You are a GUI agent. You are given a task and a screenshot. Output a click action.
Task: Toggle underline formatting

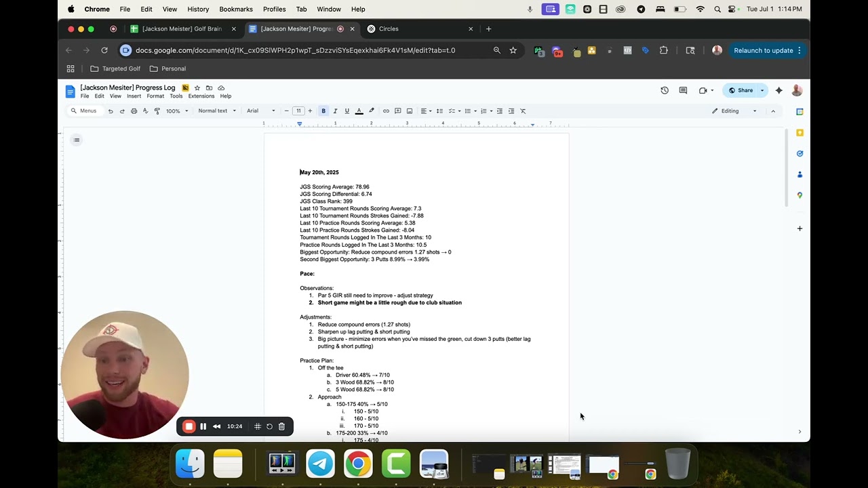coord(347,111)
